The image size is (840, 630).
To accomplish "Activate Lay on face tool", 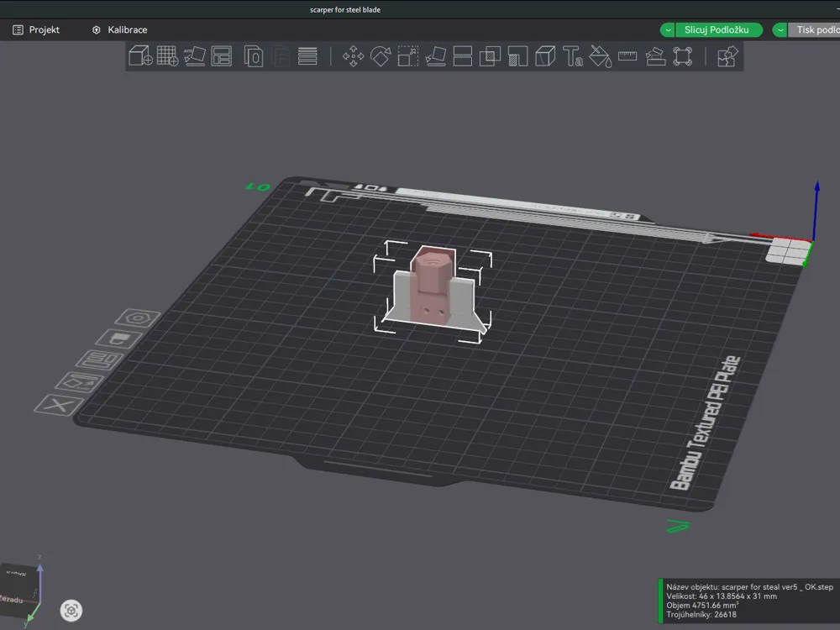I will pyautogui.click(x=435, y=56).
